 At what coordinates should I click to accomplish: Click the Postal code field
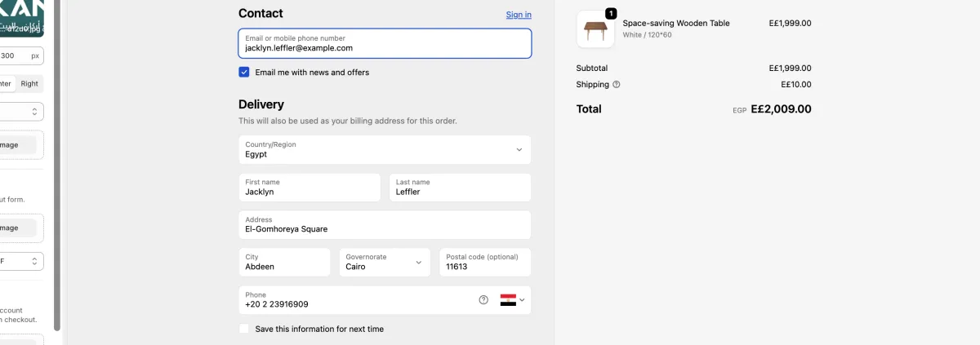pyautogui.click(x=484, y=263)
